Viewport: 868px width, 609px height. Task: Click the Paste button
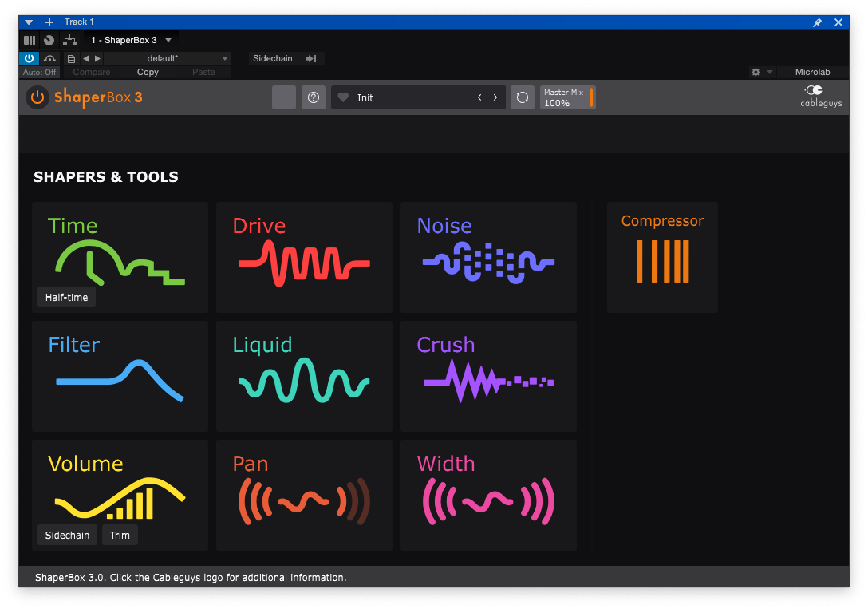(203, 72)
